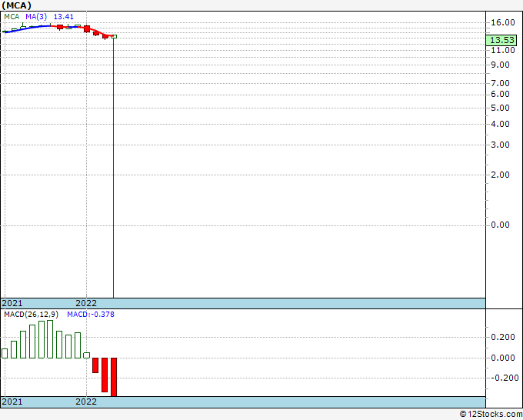
Task: Click the 4.00 price axis label
Action: pyautogui.click(x=500, y=124)
